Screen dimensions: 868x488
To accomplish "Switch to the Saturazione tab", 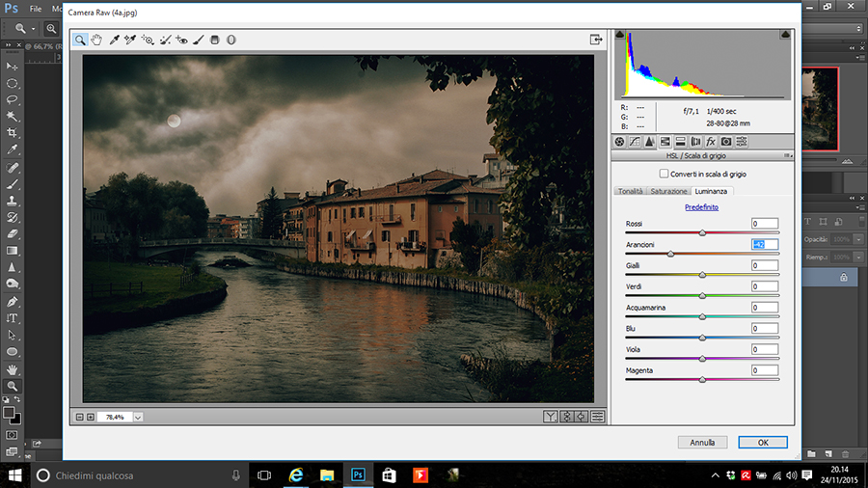I will pos(668,191).
